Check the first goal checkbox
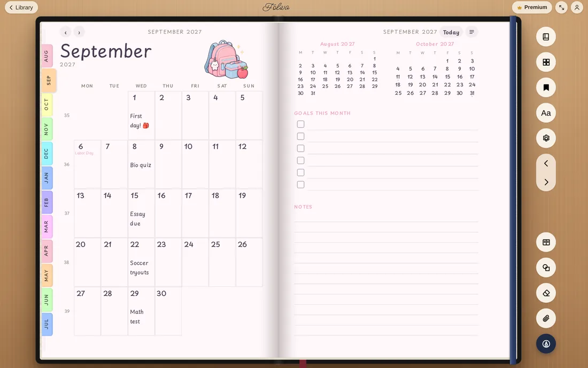The image size is (588, 368). coord(301,124)
